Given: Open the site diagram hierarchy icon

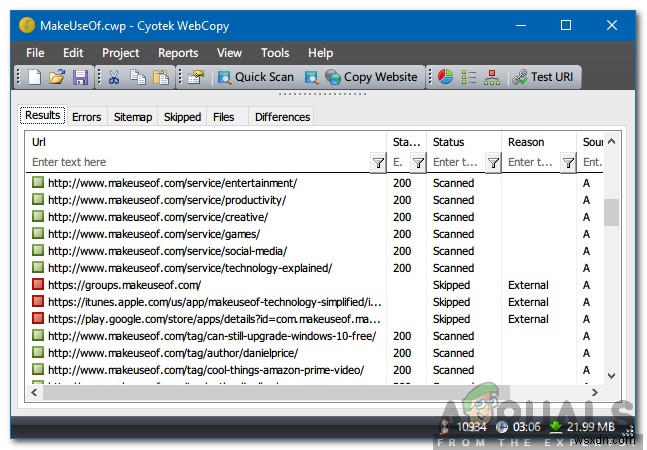Looking at the screenshot, I should tap(492, 77).
